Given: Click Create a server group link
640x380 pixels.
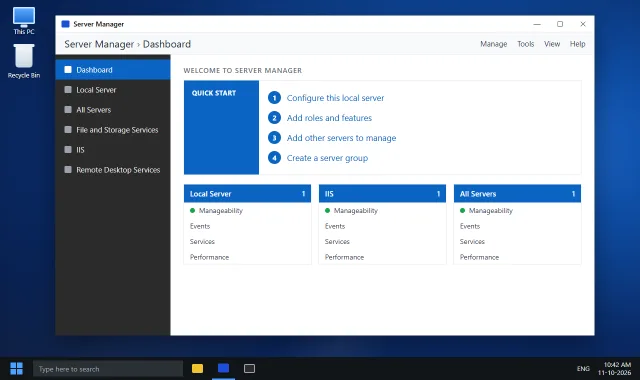Looking at the screenshot, I should [327, 158].
